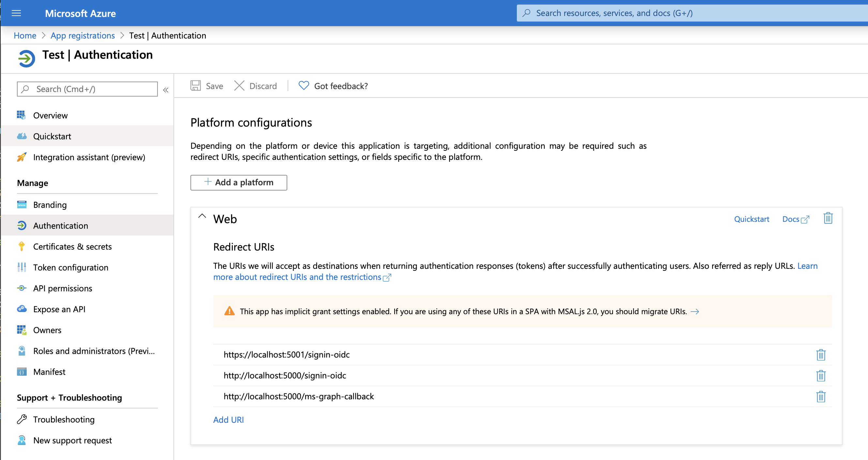The image size is (868, 460).
Task: Click the Save disk icon
Action: tap(195, 86)
